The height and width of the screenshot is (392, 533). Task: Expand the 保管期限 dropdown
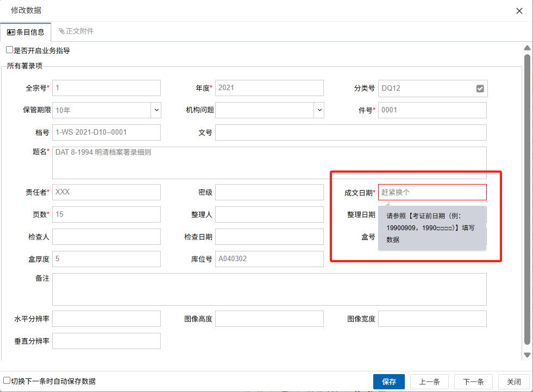[156, 110]
